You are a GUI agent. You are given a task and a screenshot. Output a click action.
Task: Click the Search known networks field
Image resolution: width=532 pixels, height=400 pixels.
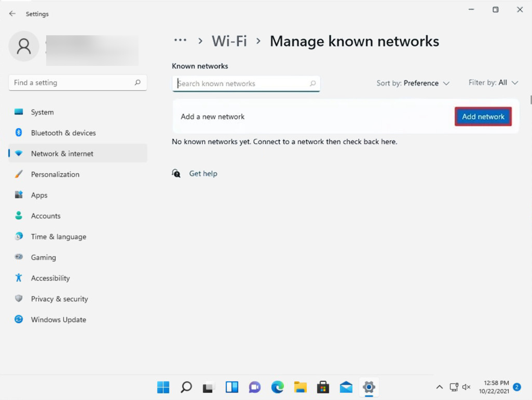pyautogui.click(x=241, y=84)
